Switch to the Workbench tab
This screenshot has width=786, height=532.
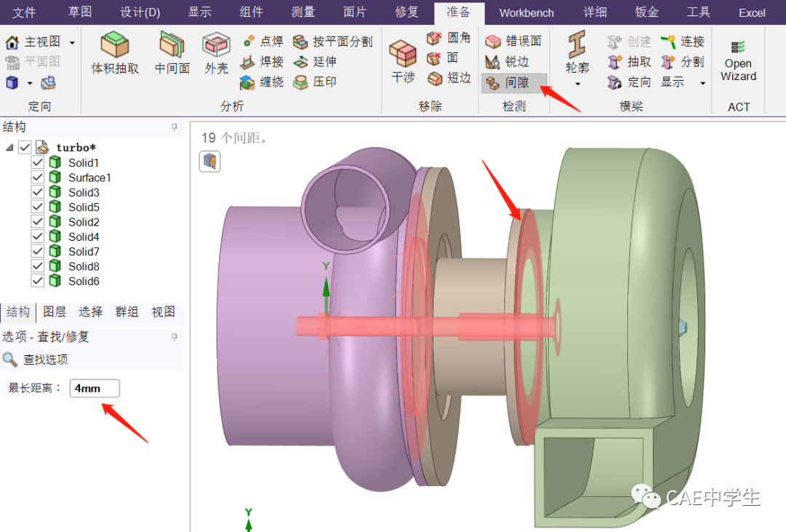point(526,13)
